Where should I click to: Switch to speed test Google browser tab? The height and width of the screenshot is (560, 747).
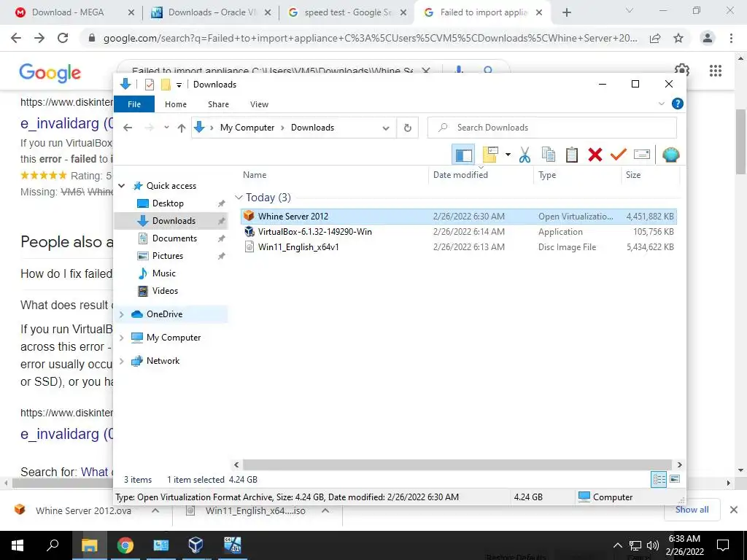pyautogui.click(x=347, y=12)
